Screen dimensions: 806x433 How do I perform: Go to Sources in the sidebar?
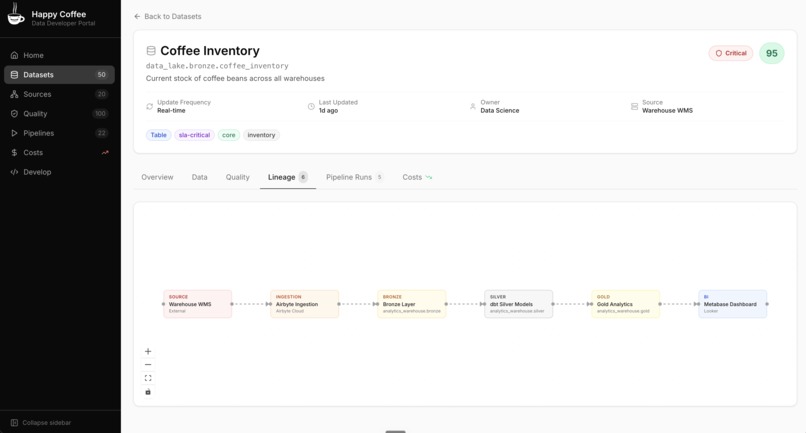coord(59,94)
